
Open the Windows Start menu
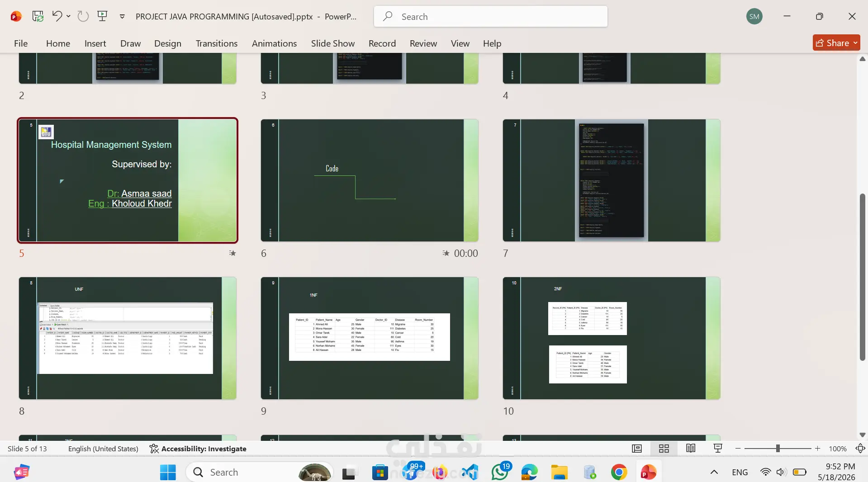[168, 473]
